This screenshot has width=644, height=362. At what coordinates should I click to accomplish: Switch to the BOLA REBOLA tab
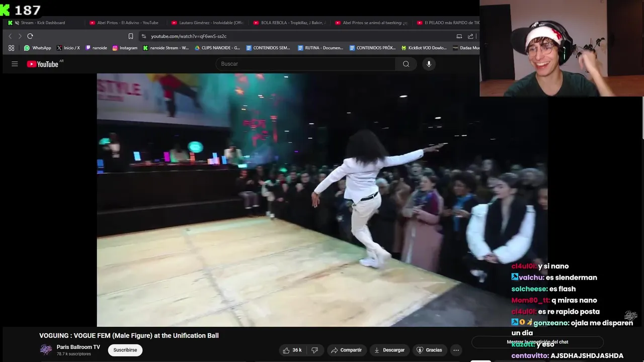[x=289, y=23]
